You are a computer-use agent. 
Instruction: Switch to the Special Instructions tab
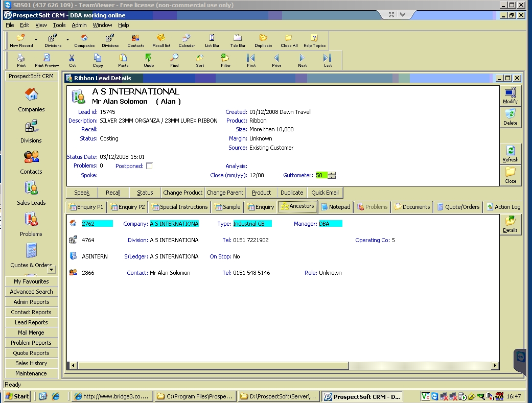pyautogui.click(x=180, y=207)
